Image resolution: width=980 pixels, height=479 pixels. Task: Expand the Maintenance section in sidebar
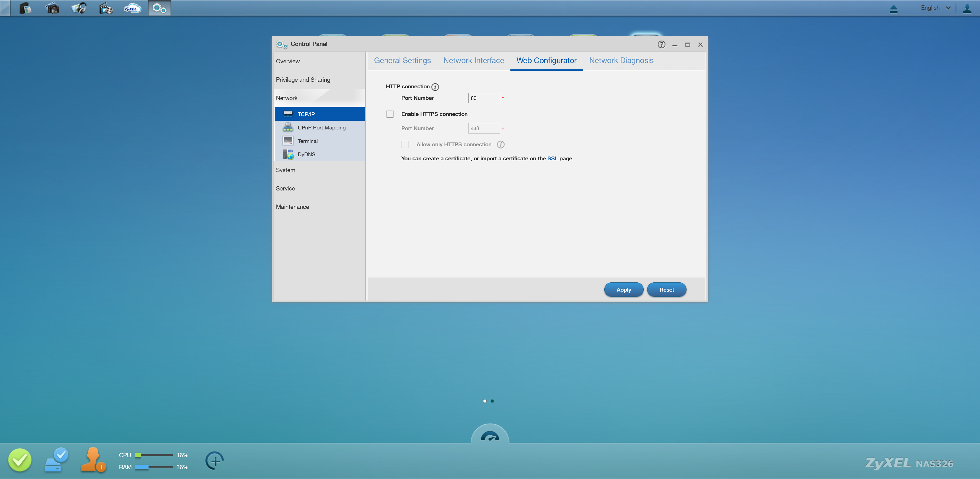(292, 207)
